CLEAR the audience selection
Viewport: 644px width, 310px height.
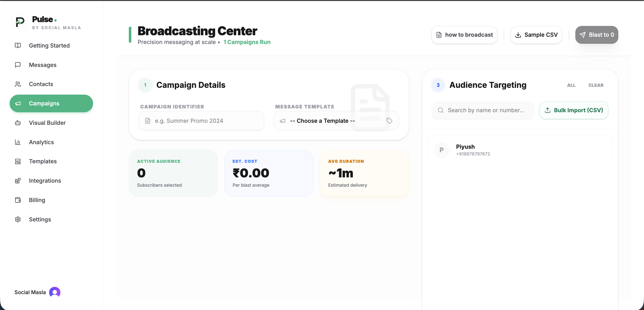click(596, 85)
